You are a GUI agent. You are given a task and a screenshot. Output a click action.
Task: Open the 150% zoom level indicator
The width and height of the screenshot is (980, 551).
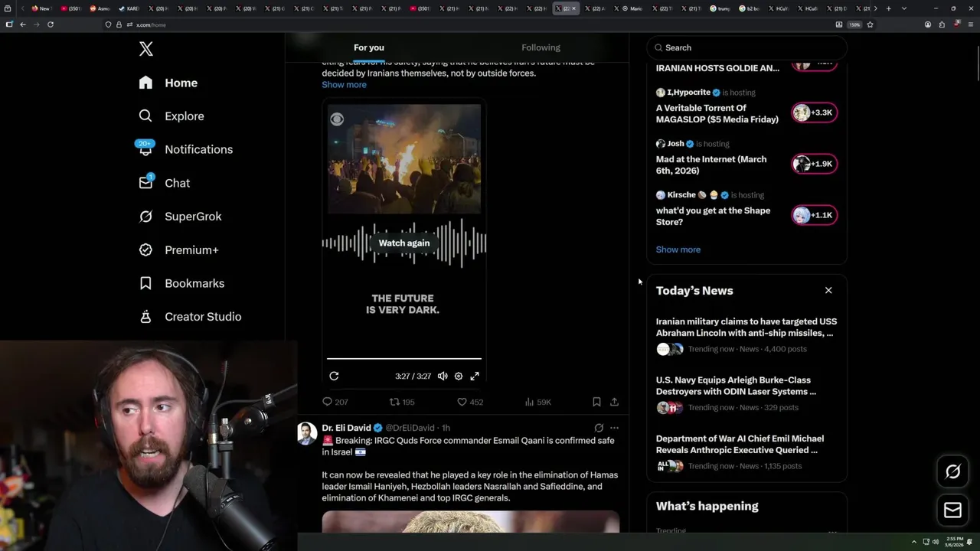tap(854, 24)
